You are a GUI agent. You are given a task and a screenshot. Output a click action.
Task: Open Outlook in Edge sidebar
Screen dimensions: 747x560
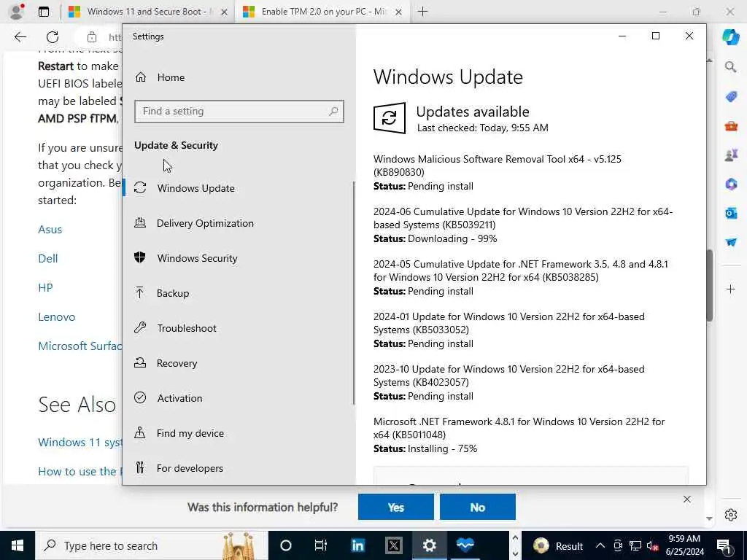click(x=731, y=213)
